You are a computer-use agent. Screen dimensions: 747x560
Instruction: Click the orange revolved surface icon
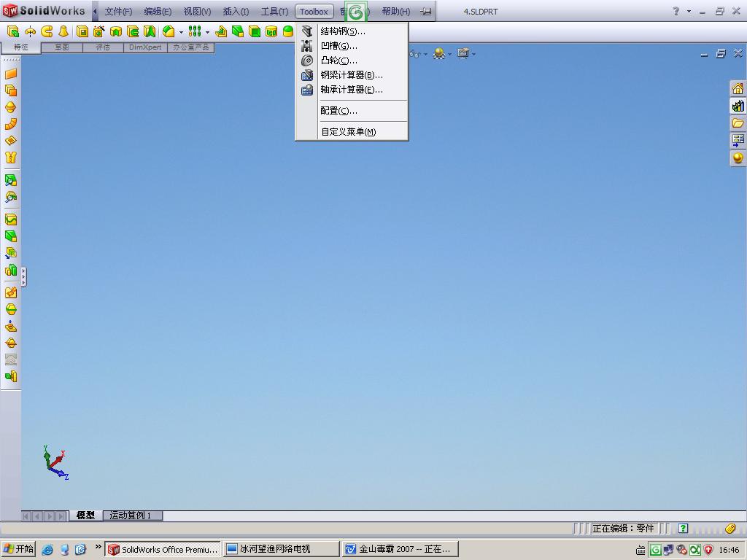(11, 107)
